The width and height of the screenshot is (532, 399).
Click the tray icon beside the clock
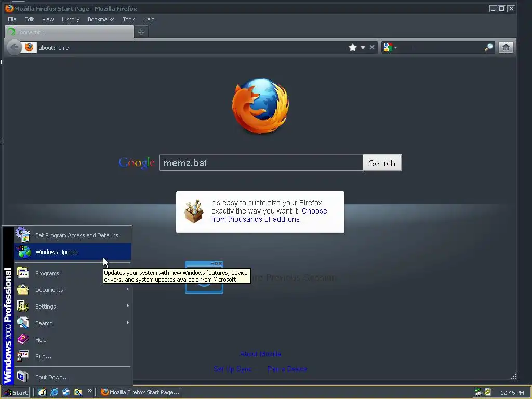487,392
